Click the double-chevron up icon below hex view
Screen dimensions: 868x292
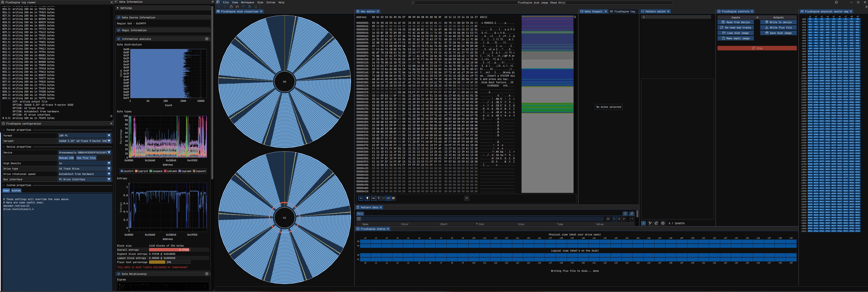tap(467, 198)
